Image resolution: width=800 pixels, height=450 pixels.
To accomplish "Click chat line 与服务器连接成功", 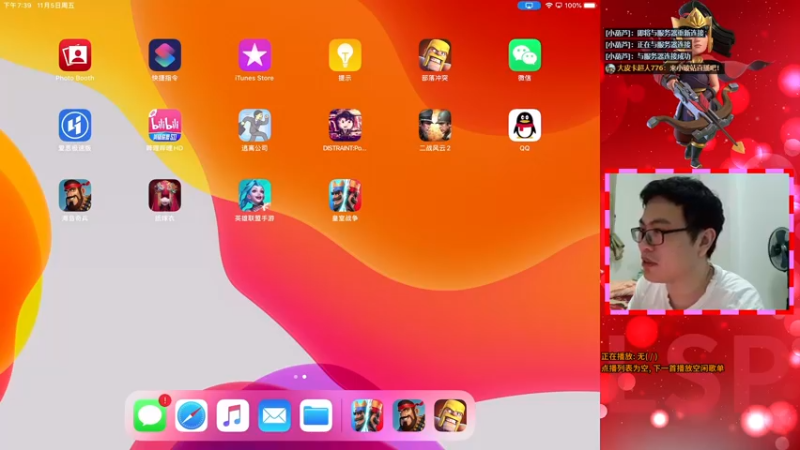I will [648, 56].
